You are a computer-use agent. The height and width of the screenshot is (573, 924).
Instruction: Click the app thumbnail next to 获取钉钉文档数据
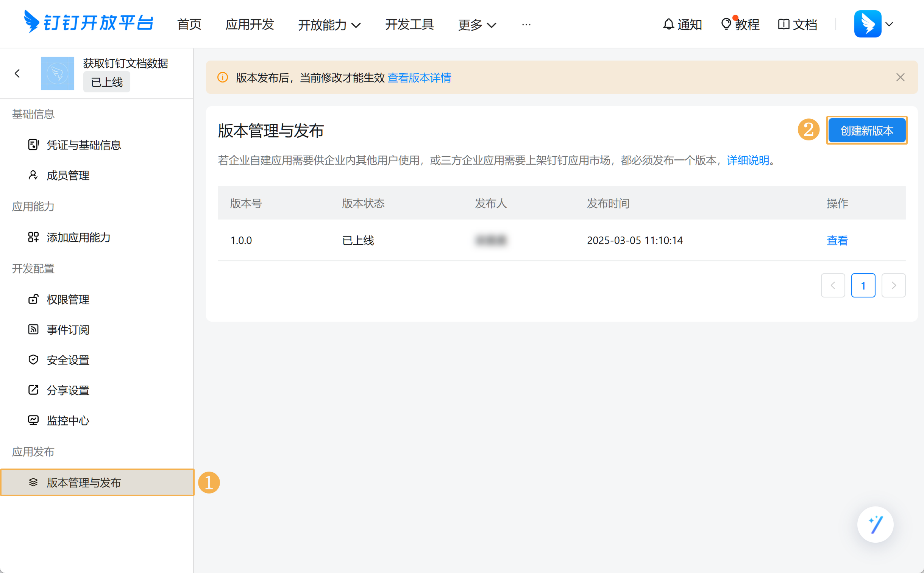[57, 73]
